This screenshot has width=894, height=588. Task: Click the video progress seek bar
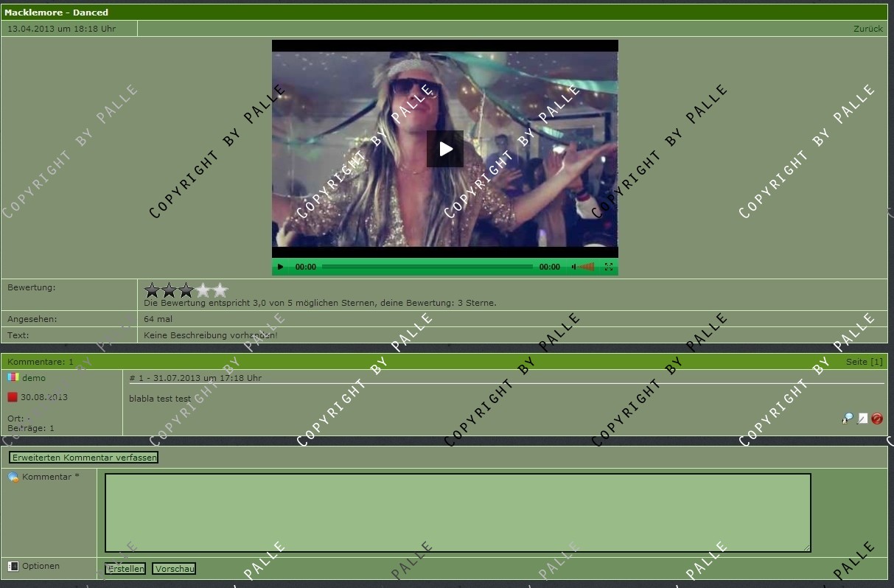pos(427,267)
